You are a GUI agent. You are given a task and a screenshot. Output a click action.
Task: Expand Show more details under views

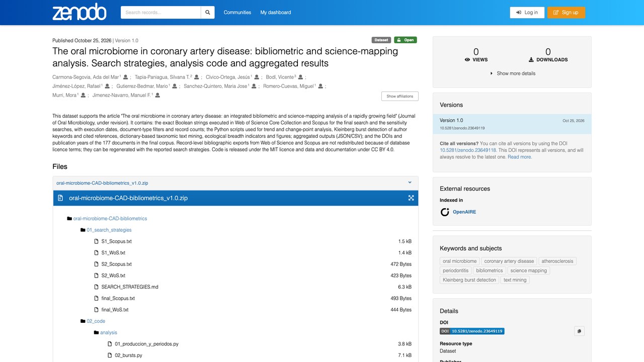tap(513, 73)
